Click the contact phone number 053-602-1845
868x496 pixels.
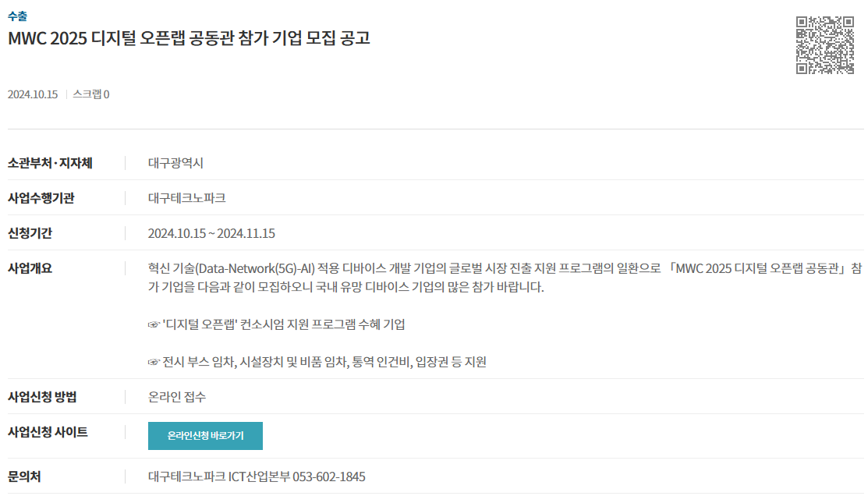[x=329, y=477]
